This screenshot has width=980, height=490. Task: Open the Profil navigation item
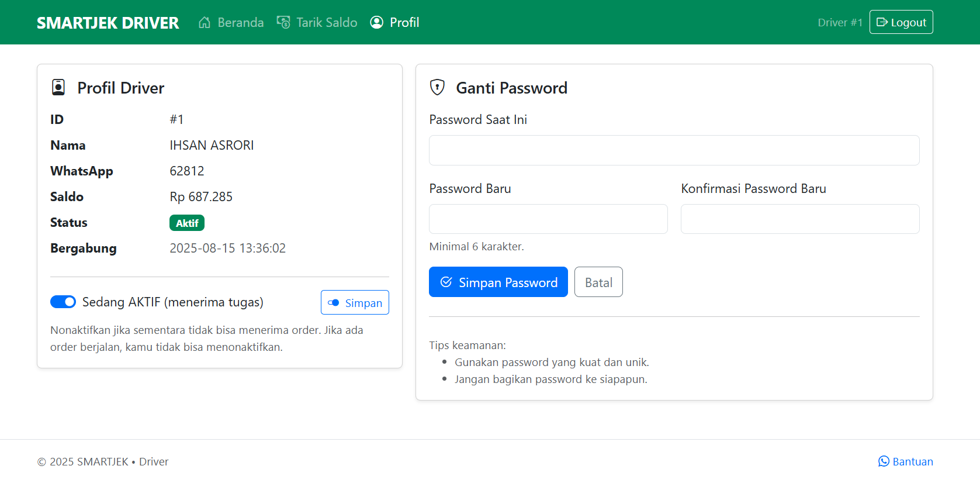coord(404,22)
